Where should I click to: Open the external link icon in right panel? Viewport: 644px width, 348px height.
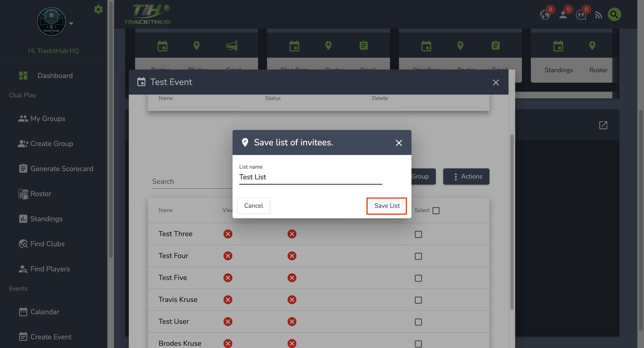pos(603,125)
